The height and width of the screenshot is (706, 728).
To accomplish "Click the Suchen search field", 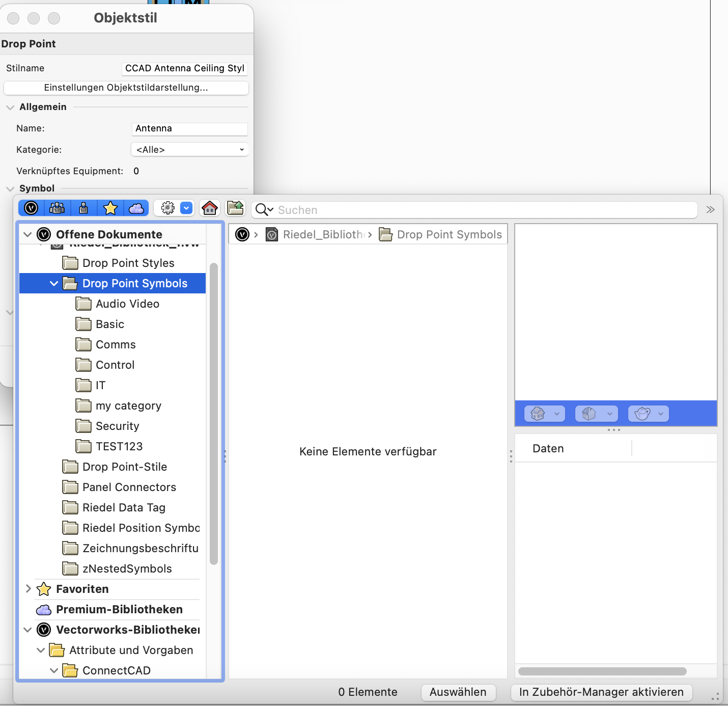I will 484,210.
